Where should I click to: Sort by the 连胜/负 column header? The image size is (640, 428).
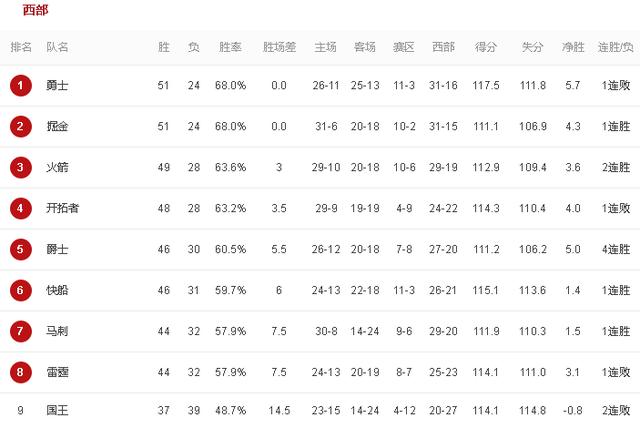pos(616,47)
